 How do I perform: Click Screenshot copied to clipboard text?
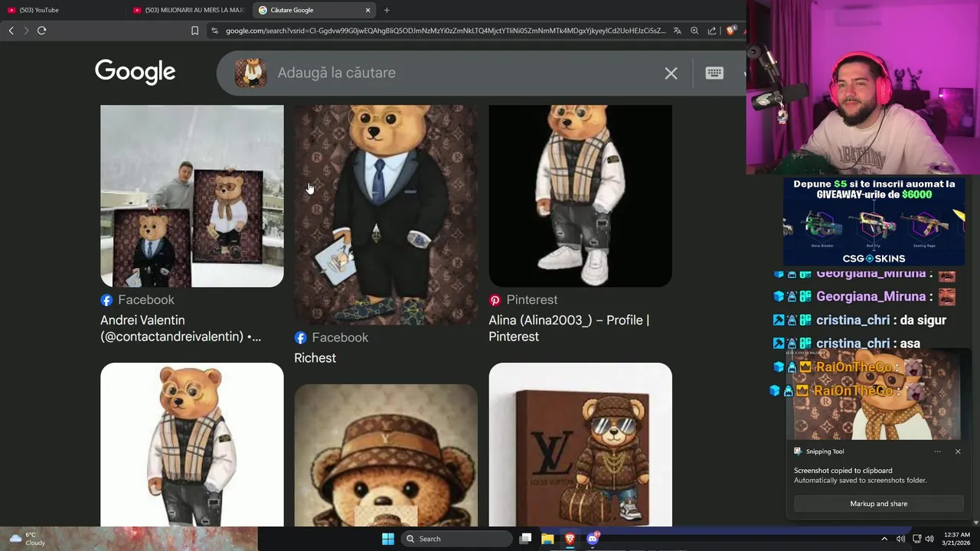coord(843,471)
